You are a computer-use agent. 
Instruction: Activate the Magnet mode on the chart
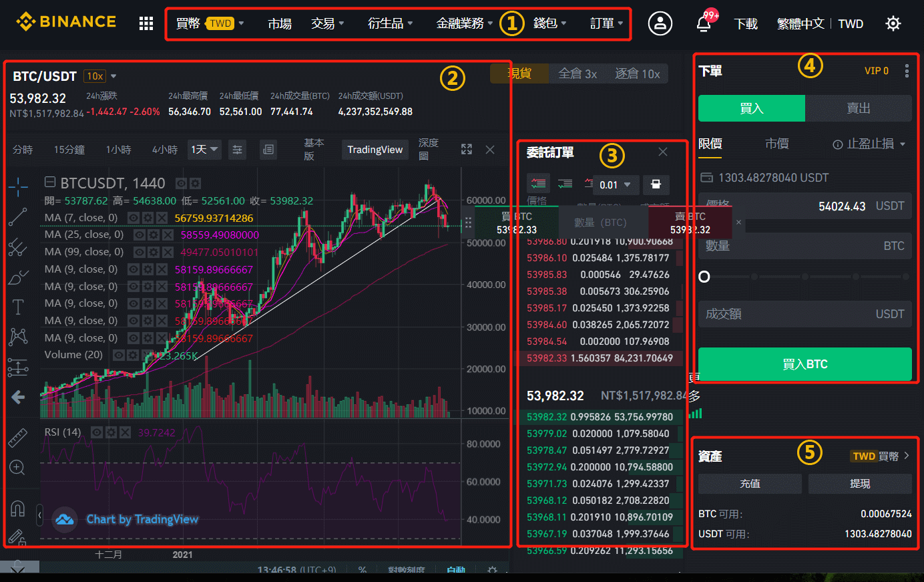pos(18,508)
